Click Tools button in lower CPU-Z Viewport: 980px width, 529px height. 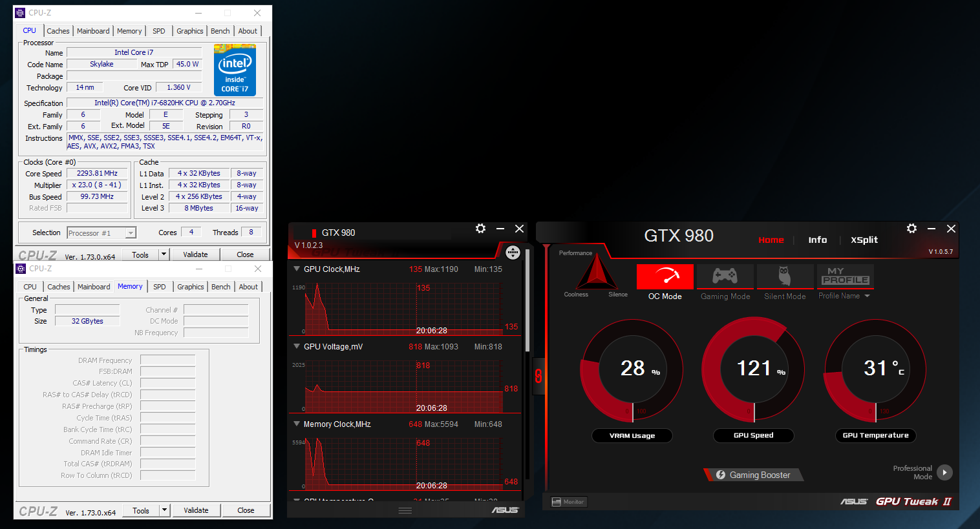[x=141, y=510]
